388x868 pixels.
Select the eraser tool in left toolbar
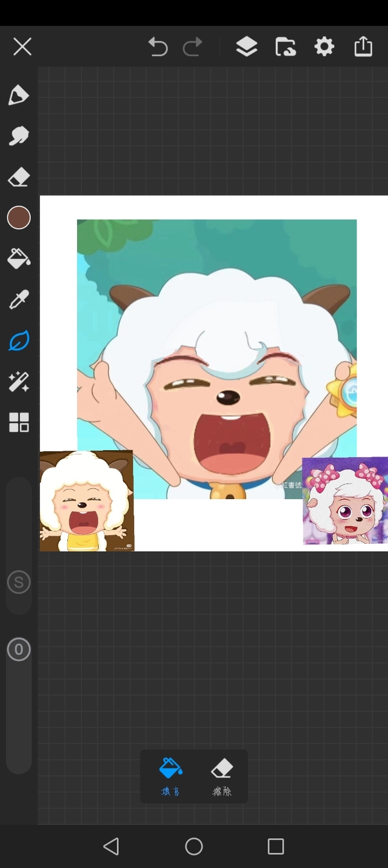(19, 177)
